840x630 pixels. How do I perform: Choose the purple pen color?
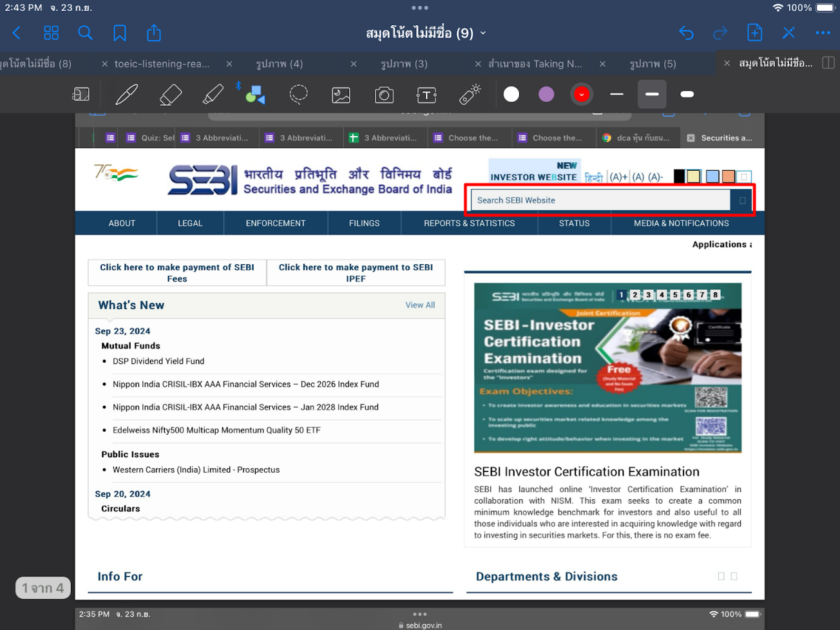pyautogui.click(x=546, y=95)
